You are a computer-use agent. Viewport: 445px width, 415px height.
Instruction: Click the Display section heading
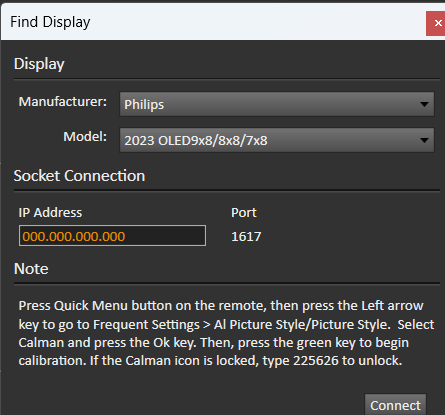39,64
